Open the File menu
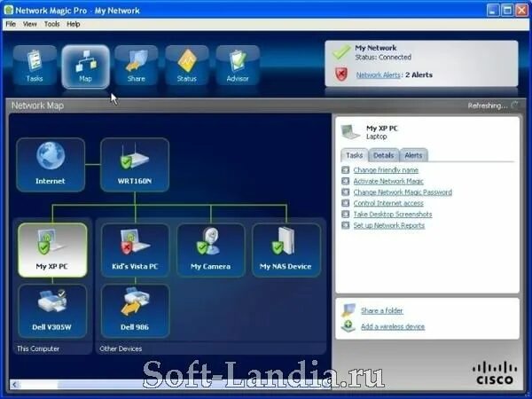Viewport: 532px width, 399px height. click(x=11, y=24)
